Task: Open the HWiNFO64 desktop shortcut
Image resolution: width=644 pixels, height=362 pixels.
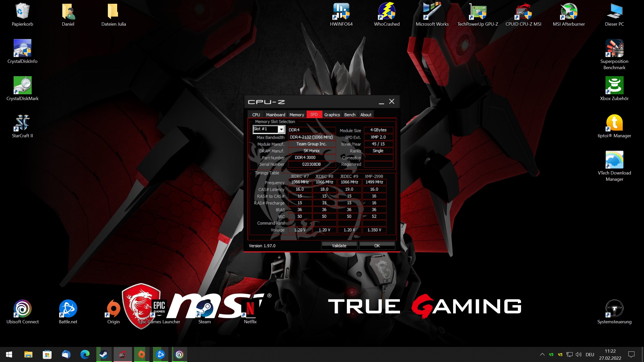Action: (x=341, y=12)
